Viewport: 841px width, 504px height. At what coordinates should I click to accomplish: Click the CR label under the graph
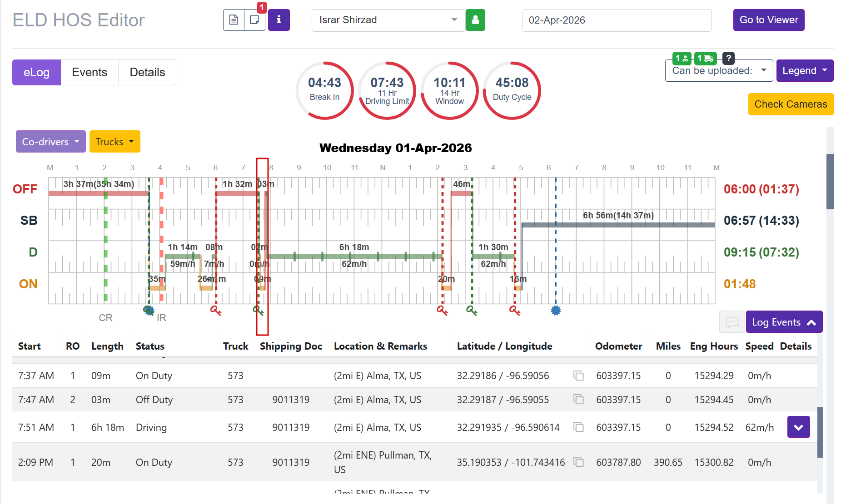click(x=105, y=318)
